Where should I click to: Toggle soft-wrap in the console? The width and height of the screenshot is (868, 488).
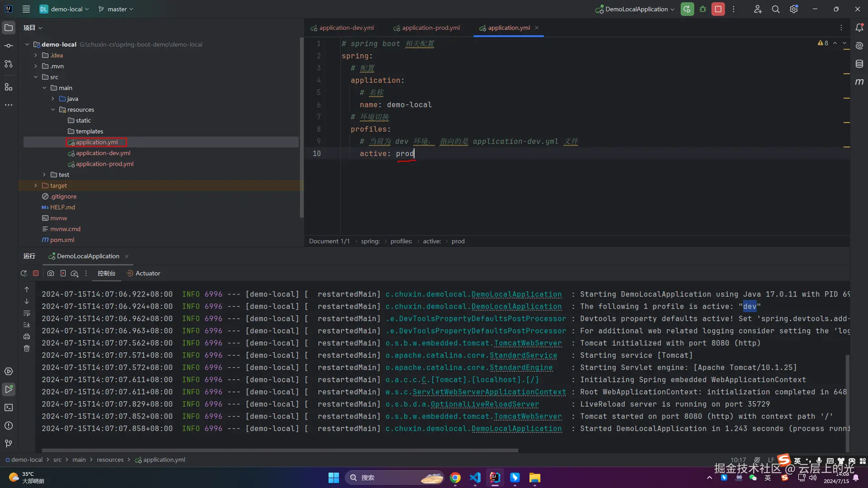tap(27, 313)
